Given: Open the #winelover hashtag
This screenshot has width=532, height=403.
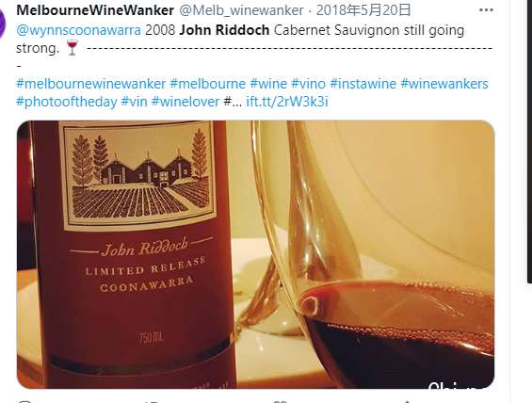Looking at the screenshot, I should 185,102.
